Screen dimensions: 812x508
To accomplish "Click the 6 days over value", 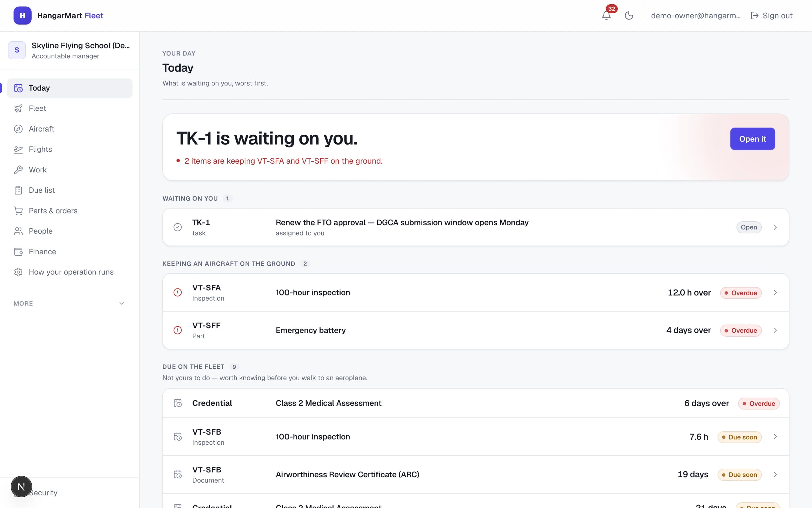I will click(x=707, y=403).
